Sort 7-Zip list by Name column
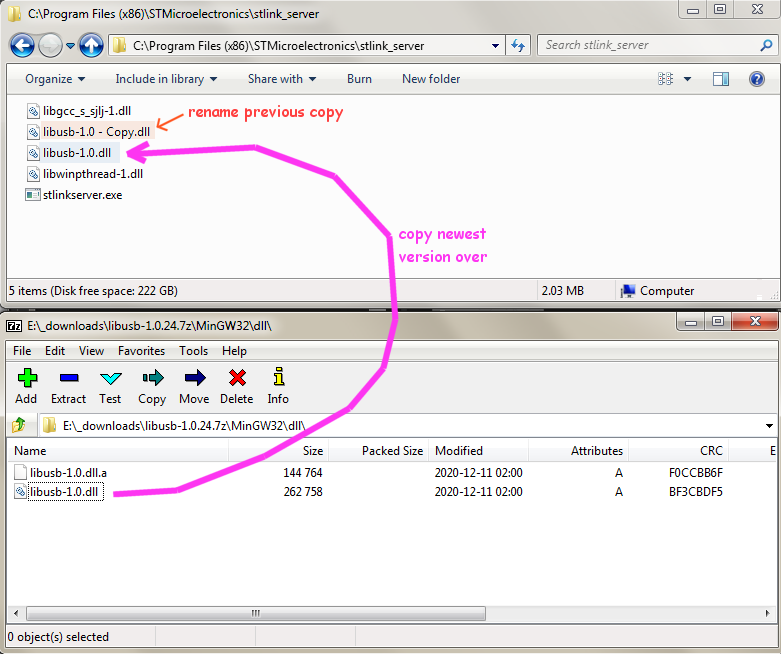This screenshot has width=781, height=654. [x=118, y=451]
